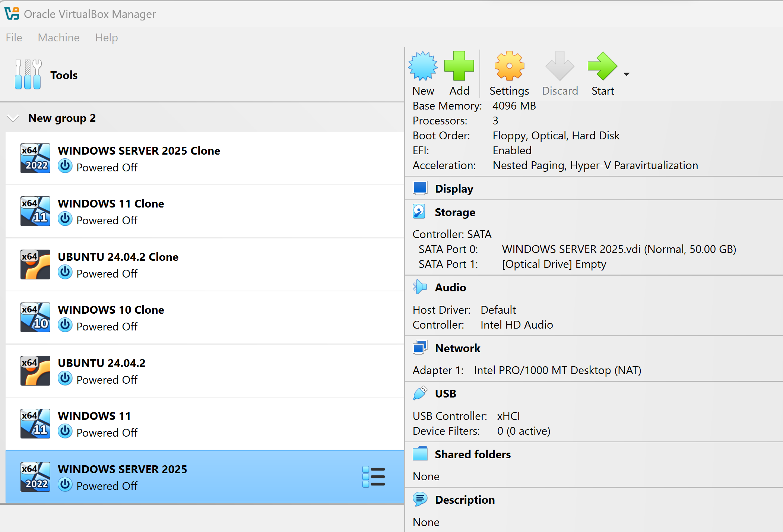
Task: Click the Network section title link
Action: point(457,348)
